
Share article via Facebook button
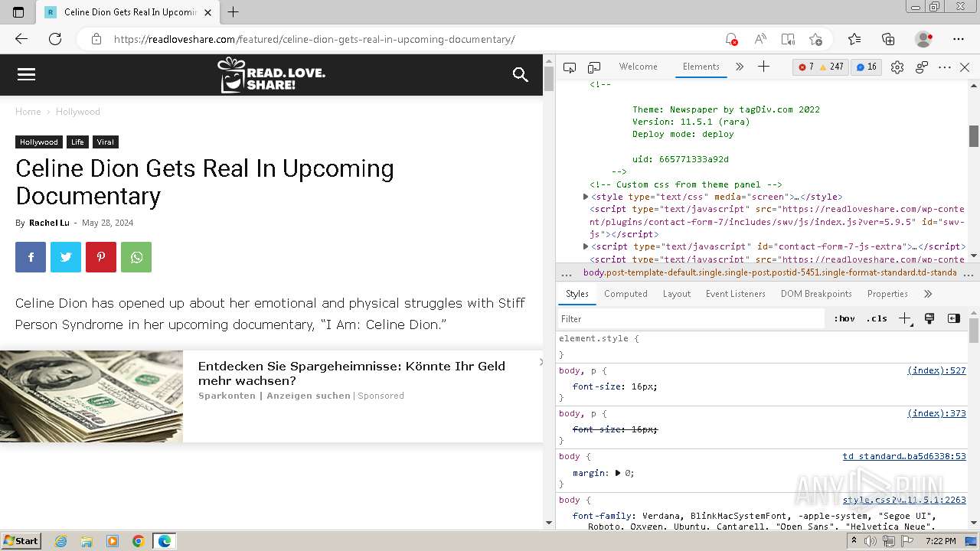31,257
